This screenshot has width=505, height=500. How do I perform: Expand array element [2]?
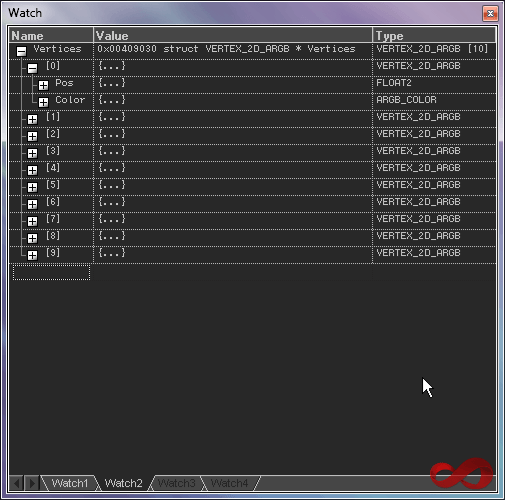tap(32, 136)
